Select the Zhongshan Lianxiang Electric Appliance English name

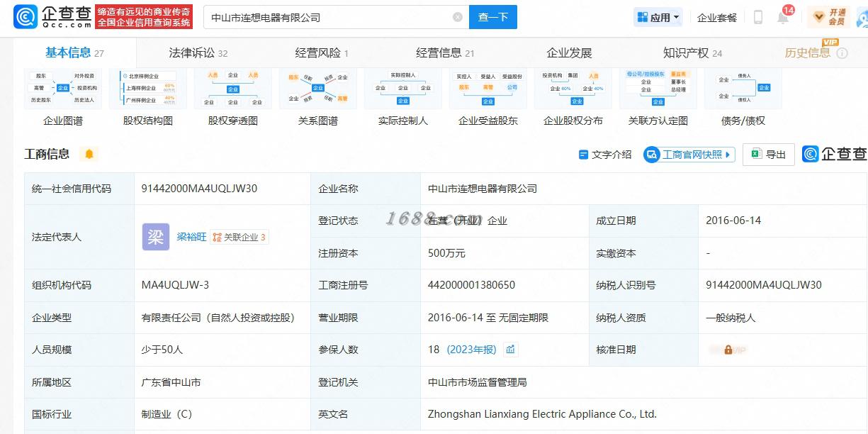click(x=542, y=414)
